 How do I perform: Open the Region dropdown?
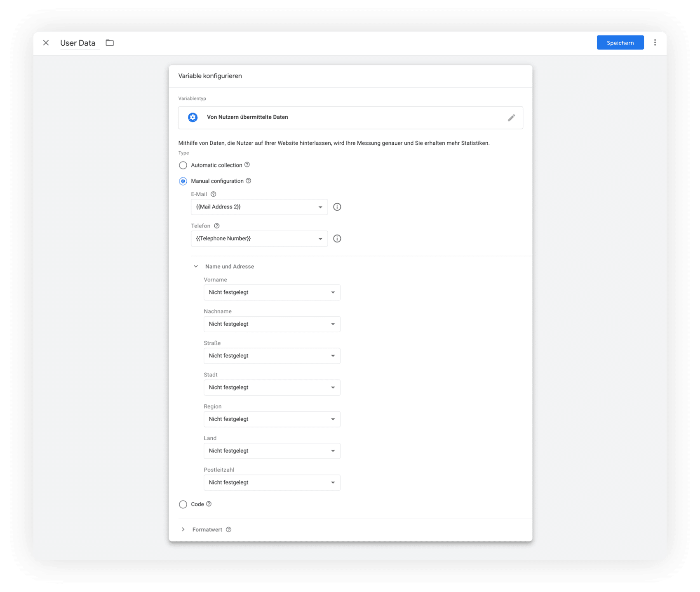pos(272,419)
